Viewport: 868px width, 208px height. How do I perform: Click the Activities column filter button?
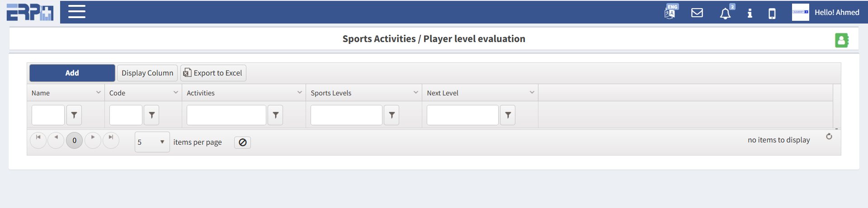[x=275, y=115]
